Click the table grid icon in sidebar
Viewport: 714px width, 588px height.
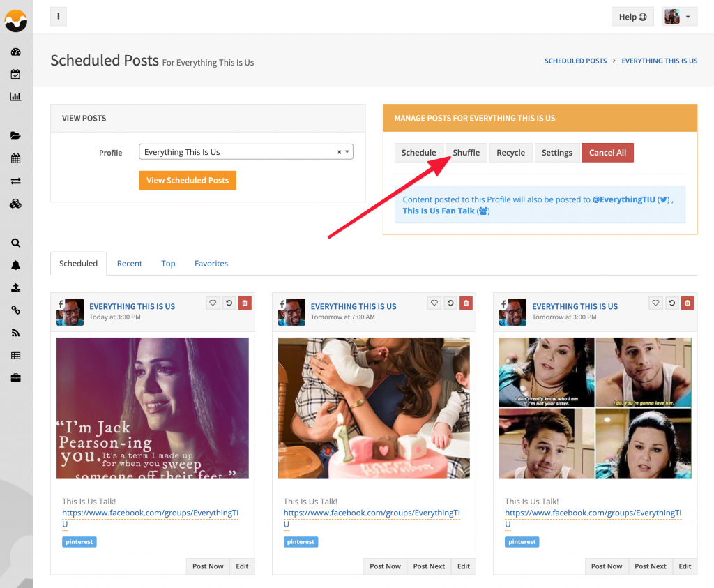coord(15,355)
